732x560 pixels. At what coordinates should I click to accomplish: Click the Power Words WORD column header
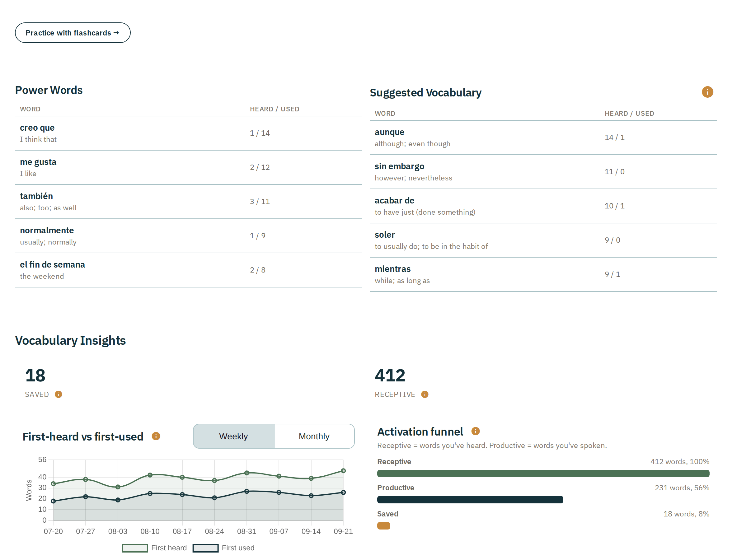(30, 109)
